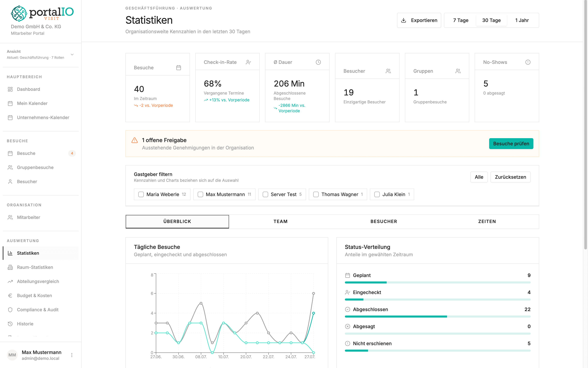Click the Eingecheckt user-check status icon
The height and width of the screenshot is (368, 588).
click(348, 292)
